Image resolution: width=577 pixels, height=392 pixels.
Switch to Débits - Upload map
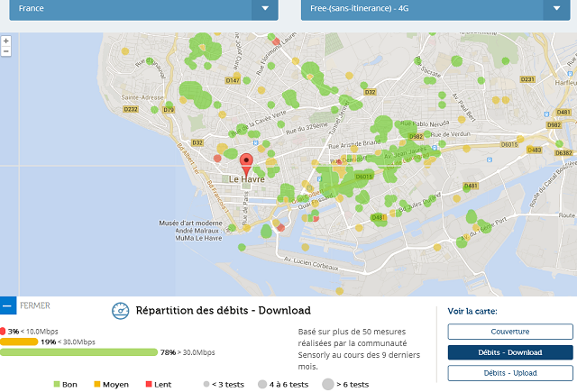tap(510, 373)
